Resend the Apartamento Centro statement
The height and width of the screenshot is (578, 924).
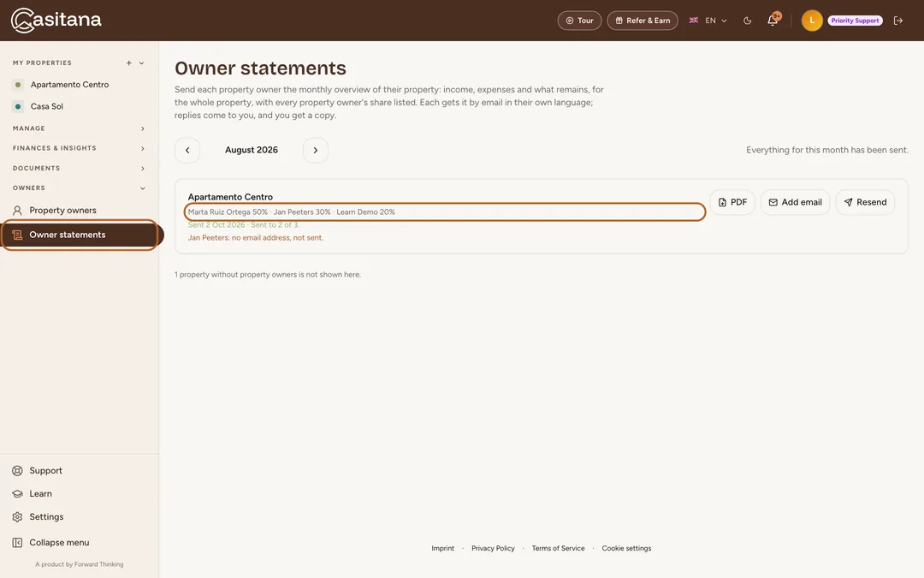pyautogui.click(x=865, y=202)
